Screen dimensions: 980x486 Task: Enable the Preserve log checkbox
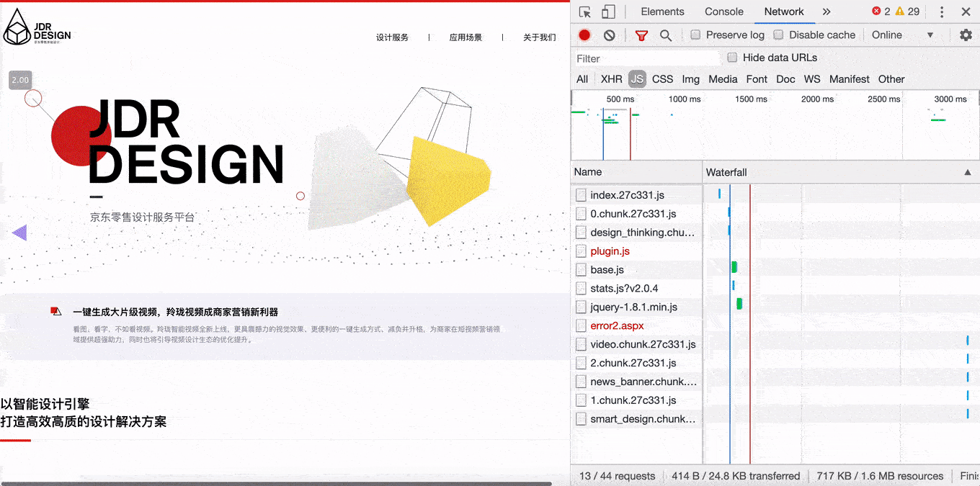(695, 35)
